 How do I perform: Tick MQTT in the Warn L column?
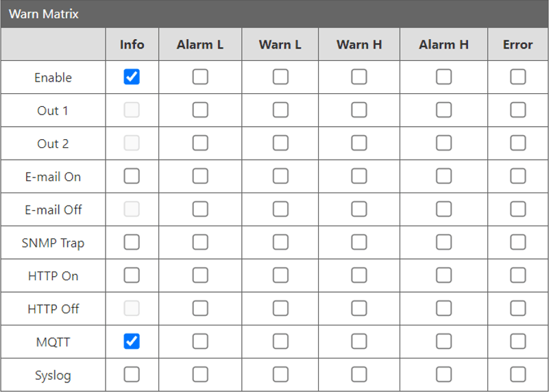(280, 341)
